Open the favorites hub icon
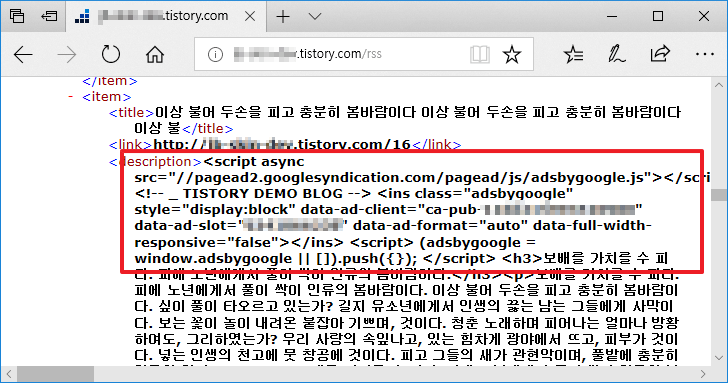This screenshot has width=728, height=383. [573, 55]
